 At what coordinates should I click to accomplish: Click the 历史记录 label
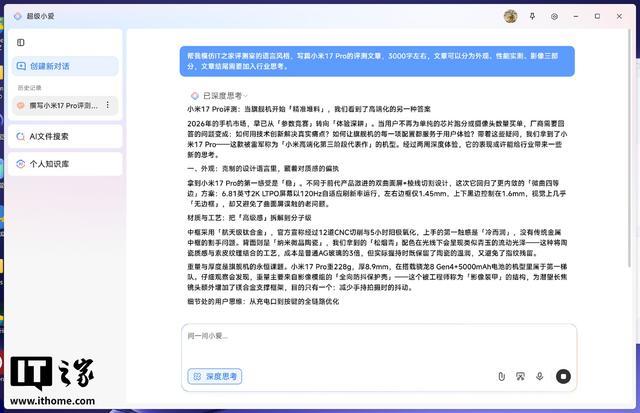pos(29,88)
